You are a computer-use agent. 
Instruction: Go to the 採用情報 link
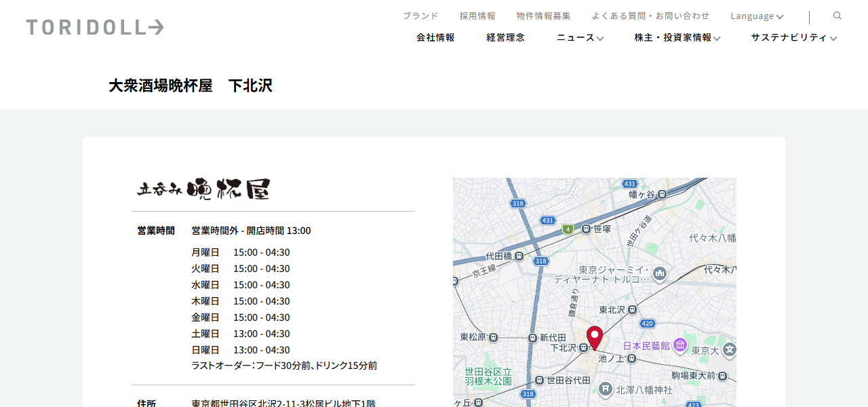point(477,16)
